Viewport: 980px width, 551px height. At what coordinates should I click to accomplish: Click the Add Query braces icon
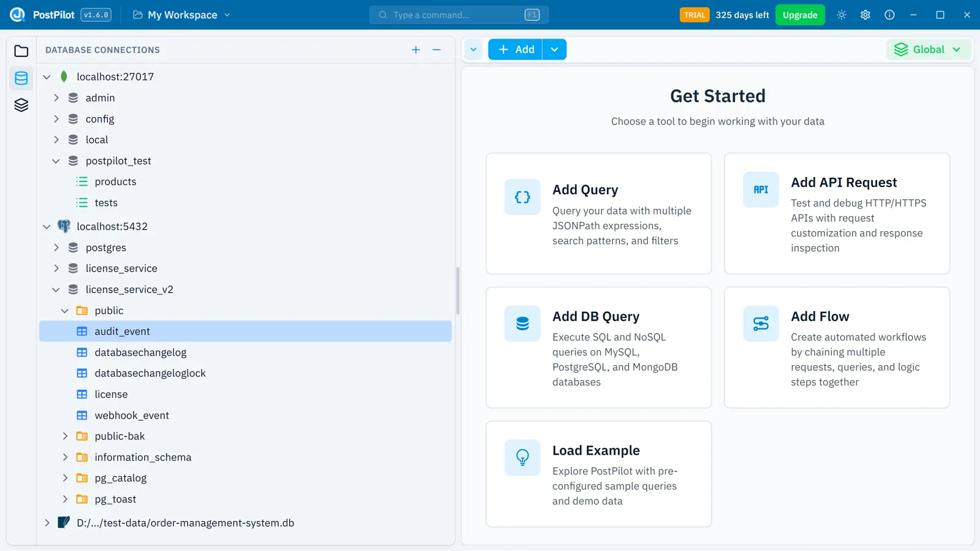(522, 197)
